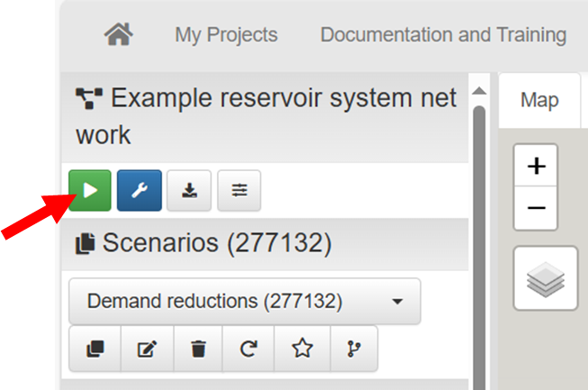Screen dimensions: 588x390
Task: Switch to the Map tab
Action: click(x=539, y=99)
